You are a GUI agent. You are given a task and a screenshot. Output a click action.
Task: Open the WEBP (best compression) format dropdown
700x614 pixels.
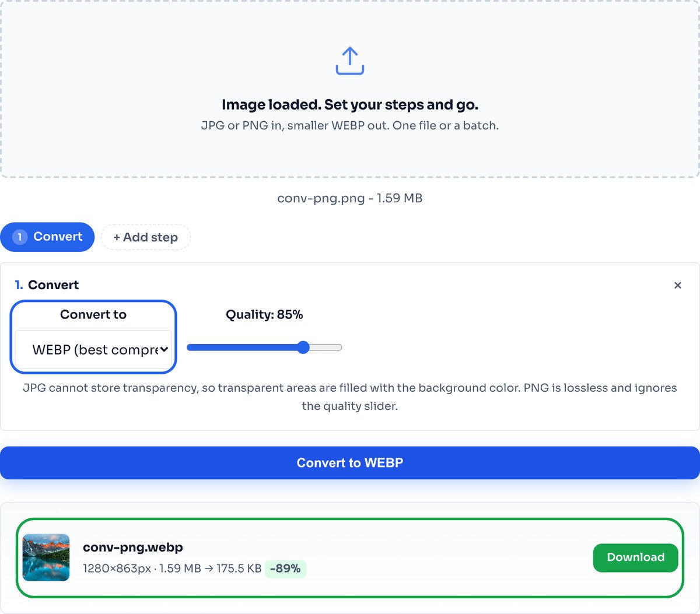click(x=93, y=350)
